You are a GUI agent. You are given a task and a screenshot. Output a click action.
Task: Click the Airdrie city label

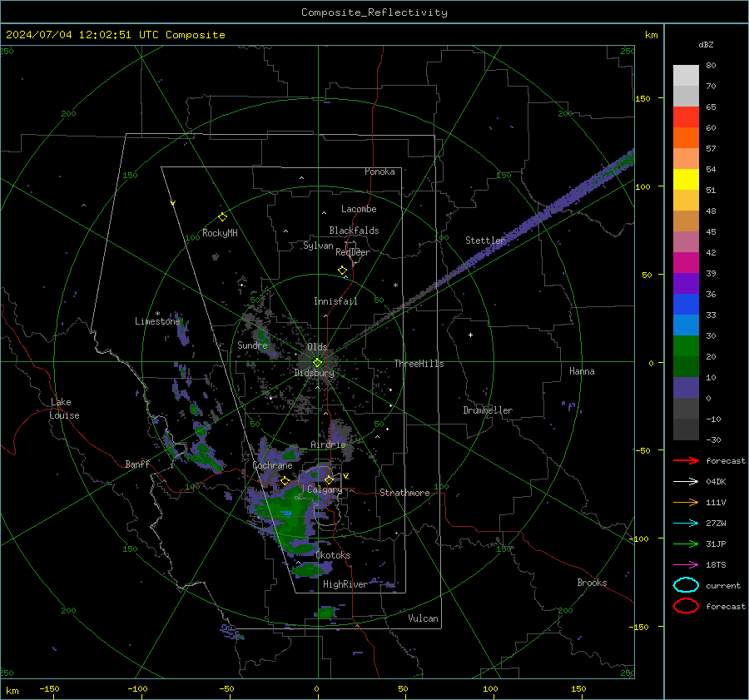point(328,444)
